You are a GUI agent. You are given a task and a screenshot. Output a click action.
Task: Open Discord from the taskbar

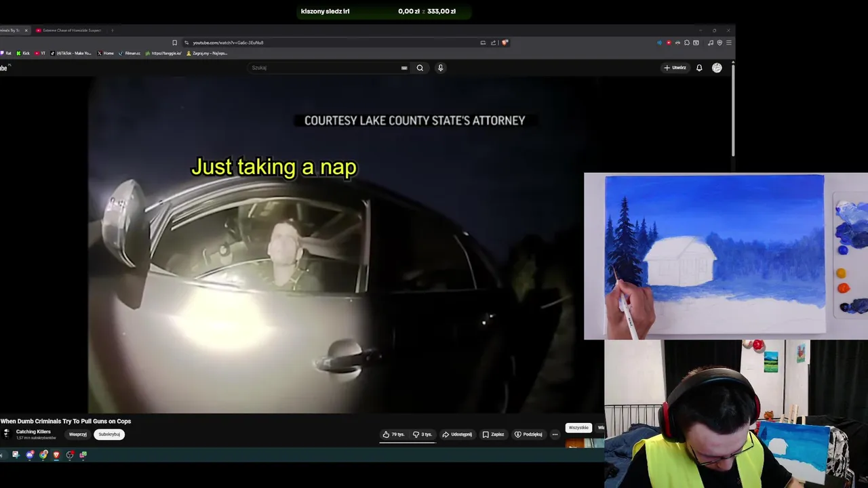(30, 455)
